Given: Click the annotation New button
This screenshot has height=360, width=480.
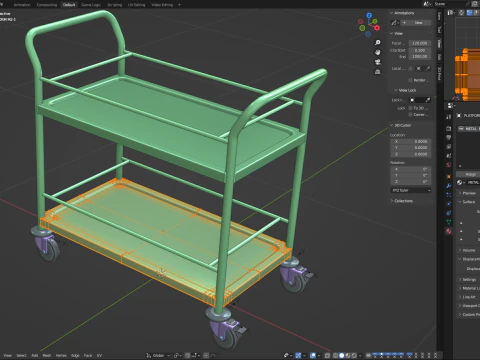Looking at the screenshot, I should pyautogui.click(x=416, y=23).
